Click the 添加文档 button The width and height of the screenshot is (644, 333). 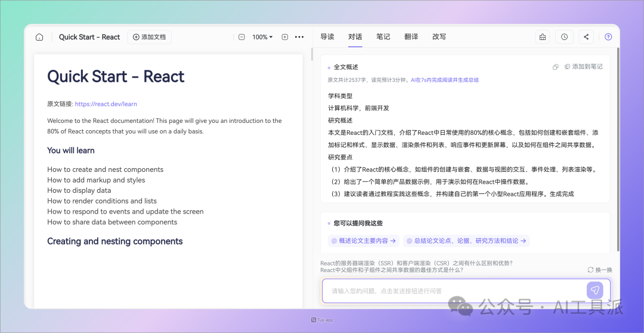pos(149,37)
